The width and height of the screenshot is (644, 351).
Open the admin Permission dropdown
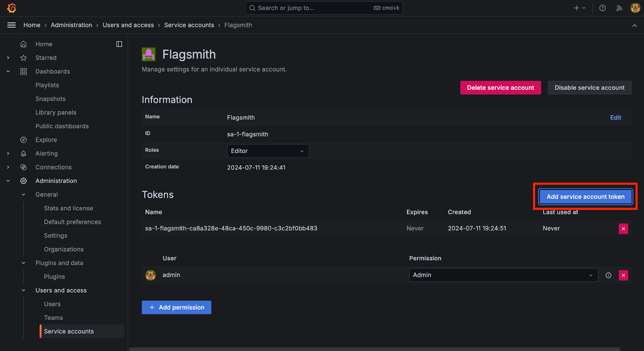point(504,275)
